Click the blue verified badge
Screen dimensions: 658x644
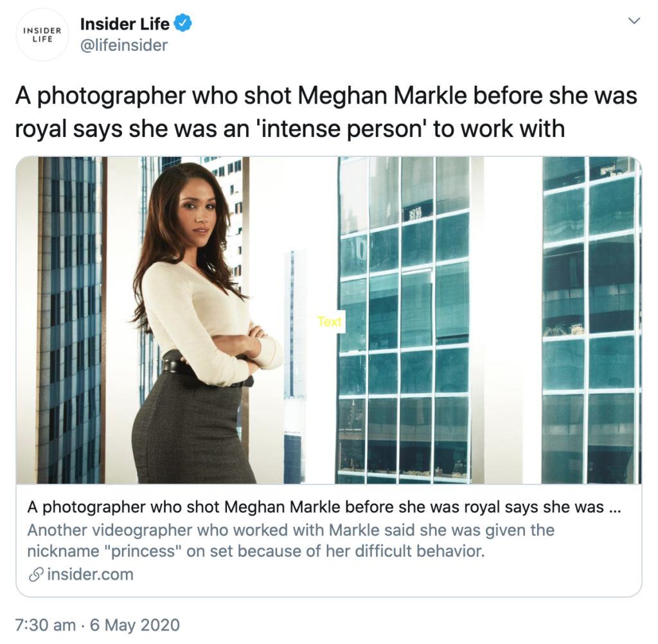pyautogui.click(x=183, y=24)
